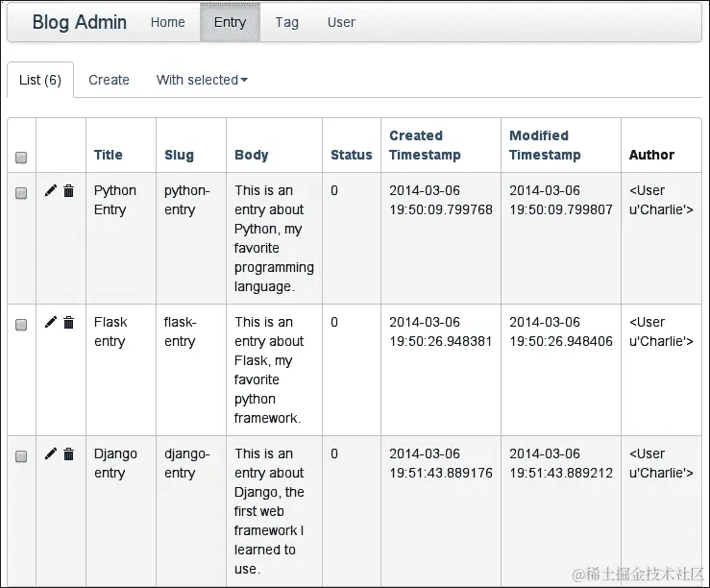
Task: Toggle the select-all checkbox in table header
Action: pyautogui.click(x=21, y=158)
